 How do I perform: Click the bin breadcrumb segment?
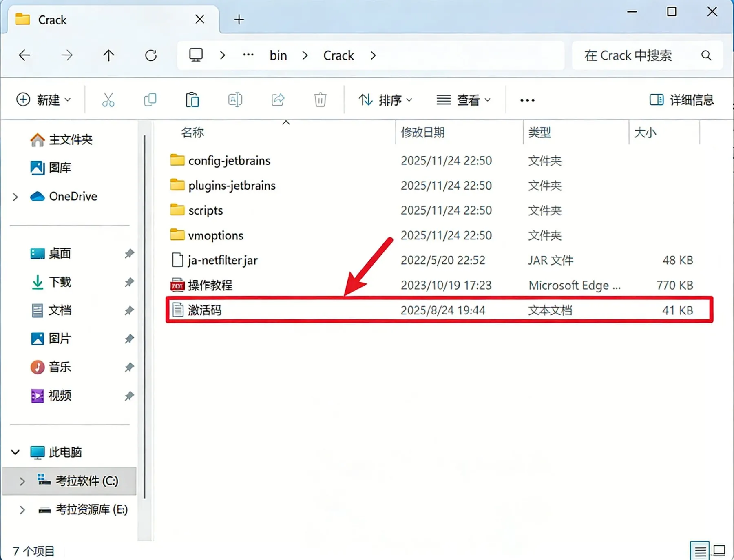point(279,55)
